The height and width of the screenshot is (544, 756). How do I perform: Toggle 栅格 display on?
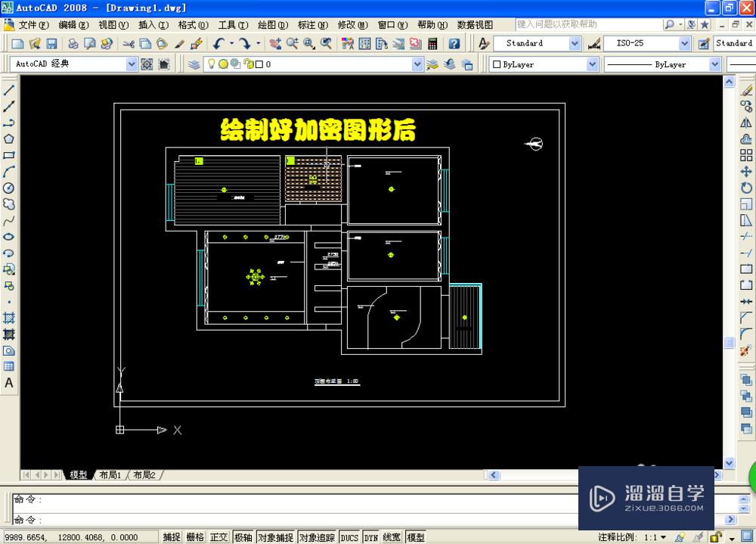[194, 536]
